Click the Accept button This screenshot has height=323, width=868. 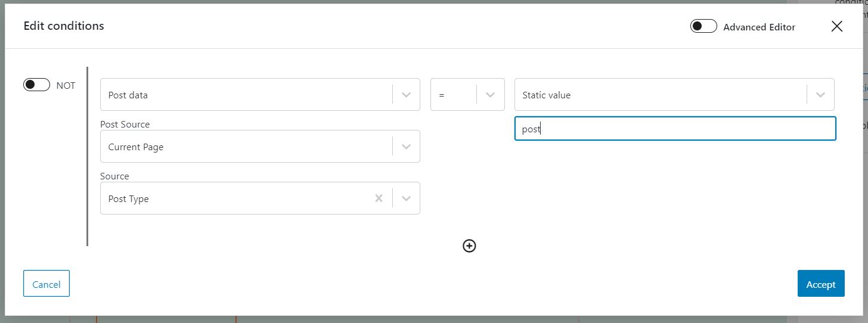point(821,283)
